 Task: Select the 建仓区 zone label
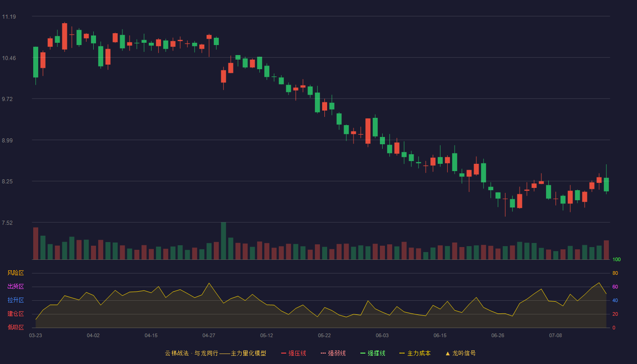click(15, 314)
